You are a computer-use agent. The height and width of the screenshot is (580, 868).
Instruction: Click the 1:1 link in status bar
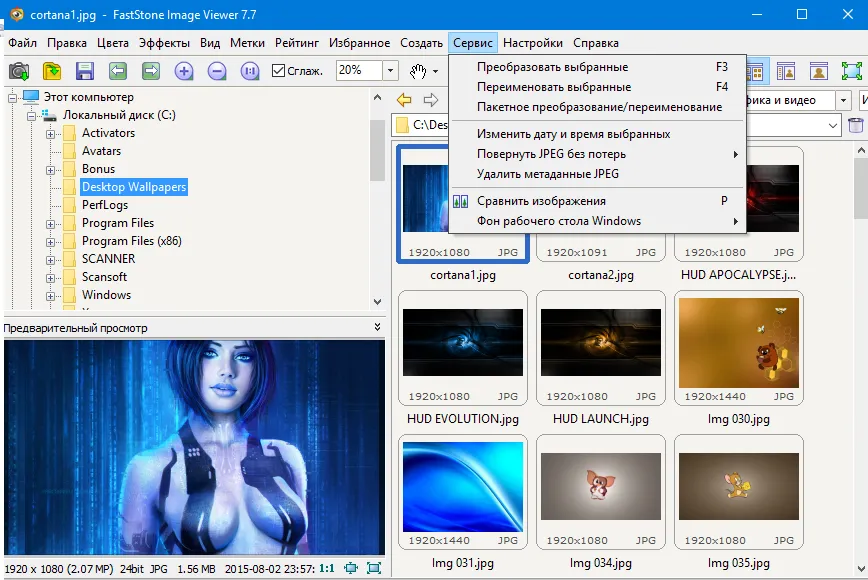(x=327, y=568)
